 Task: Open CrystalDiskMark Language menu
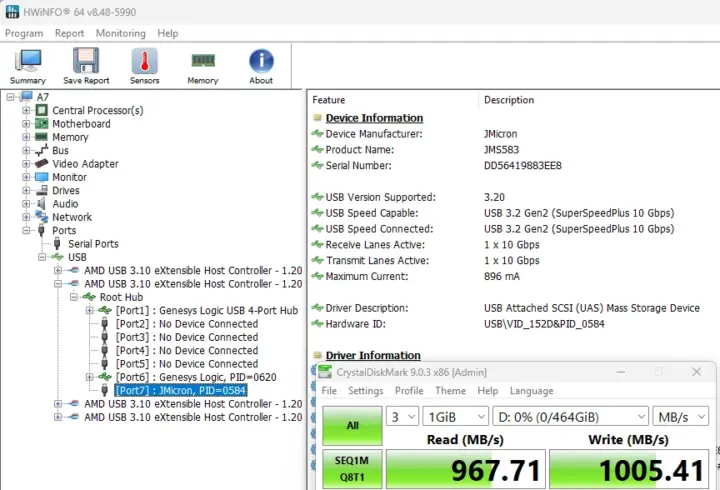click(531, 390)
